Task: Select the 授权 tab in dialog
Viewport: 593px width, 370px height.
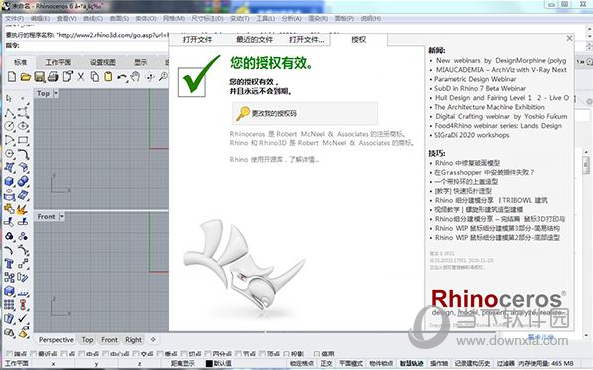Action: pos(359,39)
